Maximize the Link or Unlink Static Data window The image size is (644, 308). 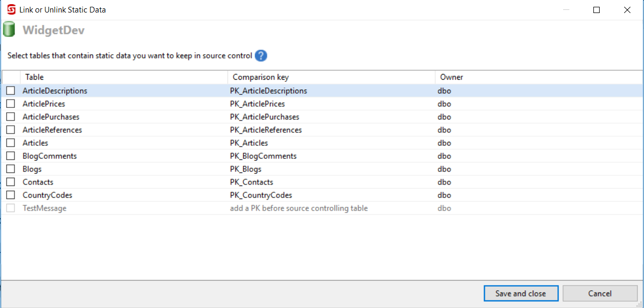(597, 10)
